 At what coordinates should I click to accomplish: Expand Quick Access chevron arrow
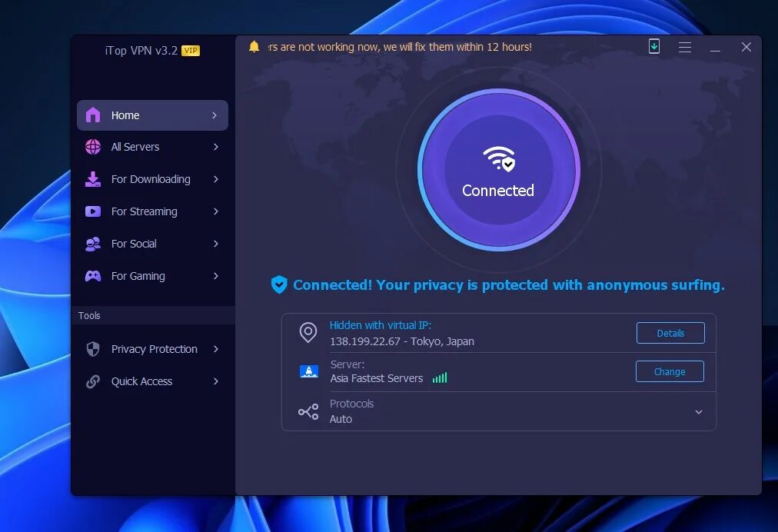click(x=216, y=381)
